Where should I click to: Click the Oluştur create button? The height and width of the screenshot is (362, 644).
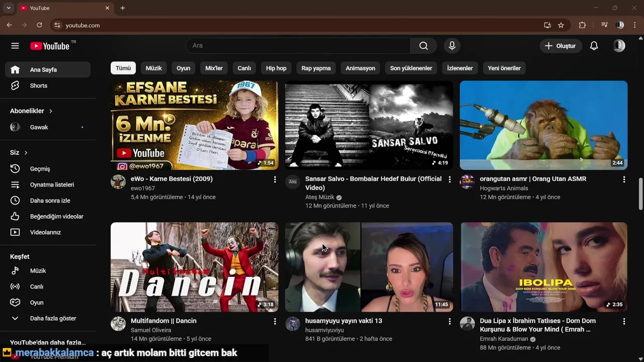[x=561, y=46]
